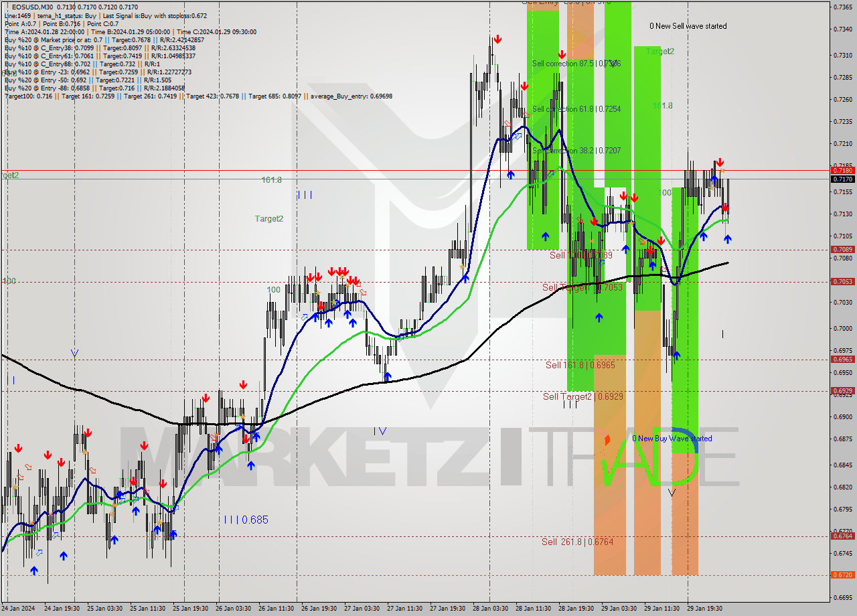Click the blue 'I V' wave label
Screen dimensions: 857x616
pyautogui.click(x=380, y=431)
